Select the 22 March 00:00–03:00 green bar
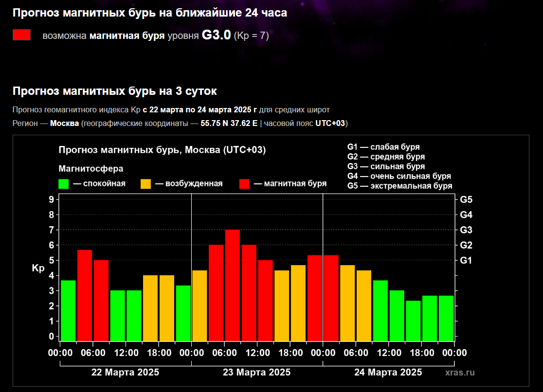Screen dimensions: 543x392 68,311
